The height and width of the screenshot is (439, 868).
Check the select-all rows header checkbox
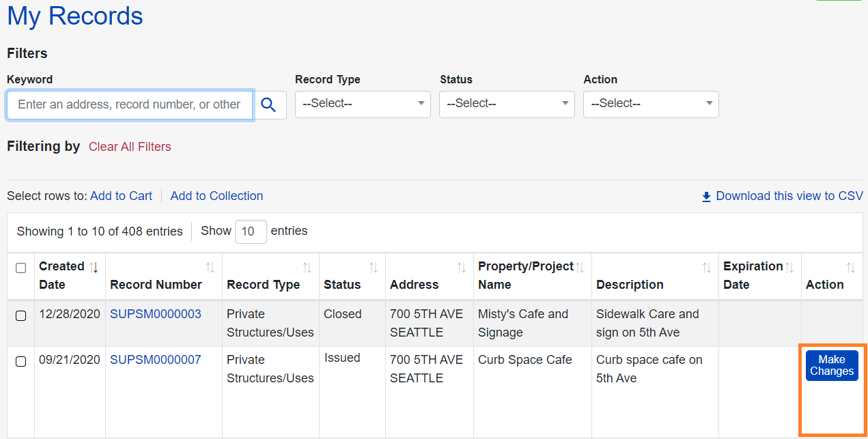point(20,268)
